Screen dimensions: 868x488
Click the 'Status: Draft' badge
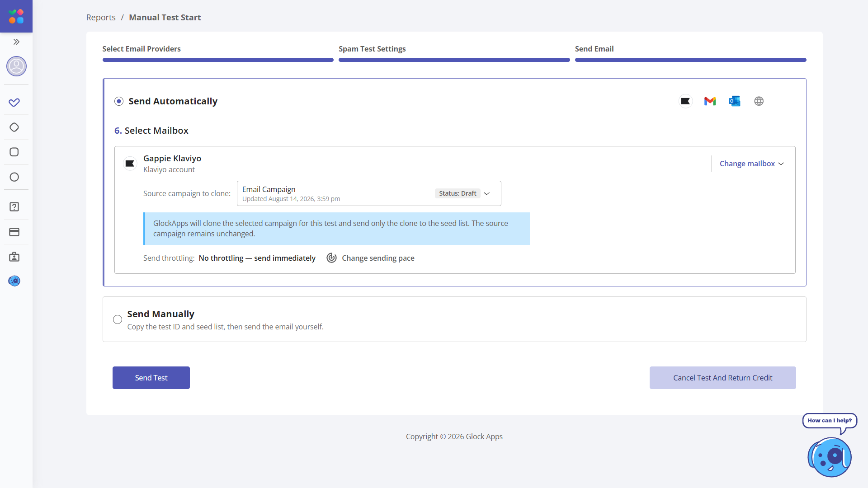pos(458,193)
